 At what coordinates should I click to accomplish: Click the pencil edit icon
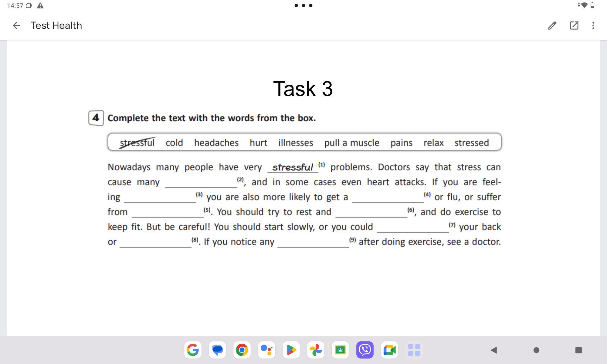(552, 25)
